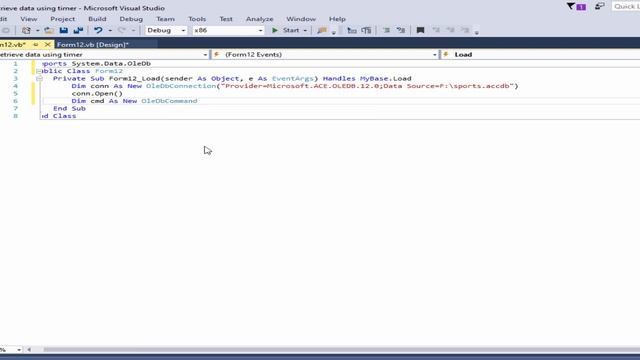The width and height of the screenshot is (640, 360).
Task: Open the (Form12 Events) class dropdown
Action: click(325, 54)
